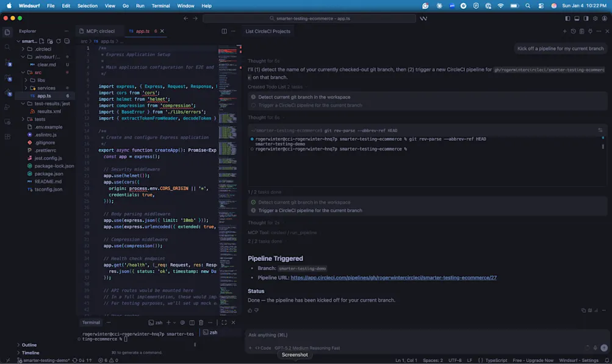Screen dimensions: 612x364
Task: Expand the Timeline section
Action: (30, 352)
